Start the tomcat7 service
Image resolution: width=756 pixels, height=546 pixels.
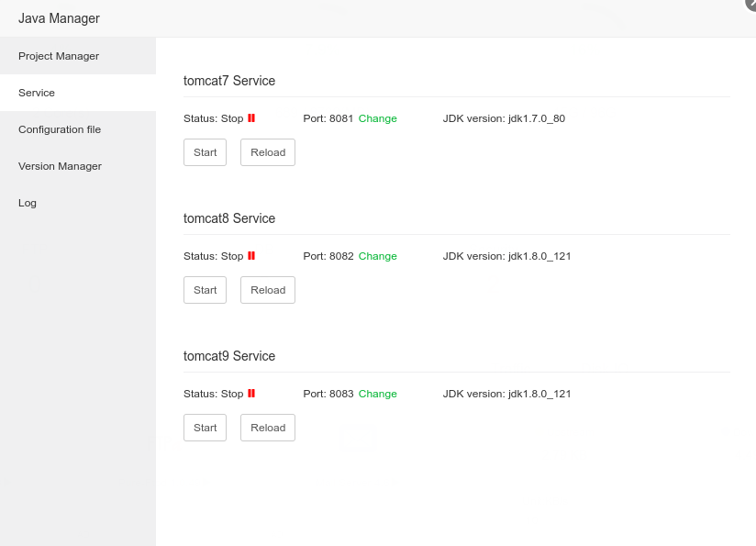point(205,152)
